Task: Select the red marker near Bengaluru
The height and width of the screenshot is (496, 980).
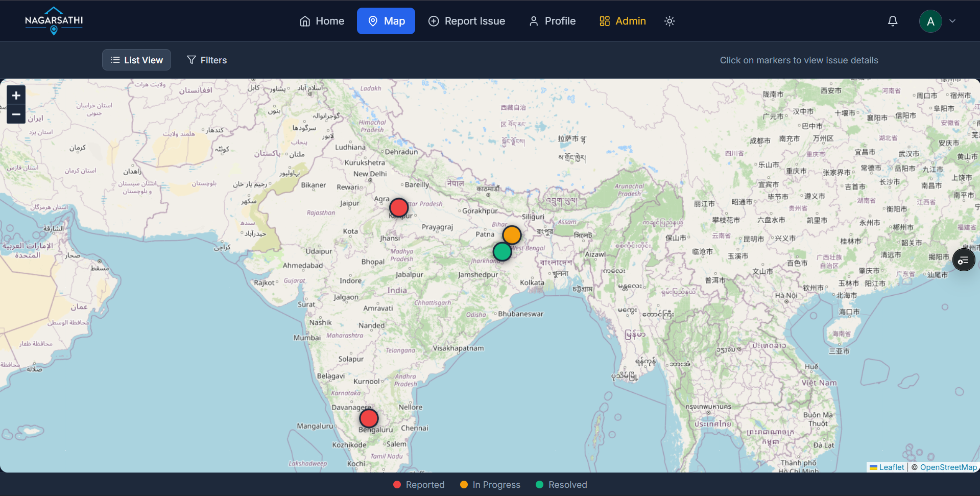Action: [x=369, y=418]
